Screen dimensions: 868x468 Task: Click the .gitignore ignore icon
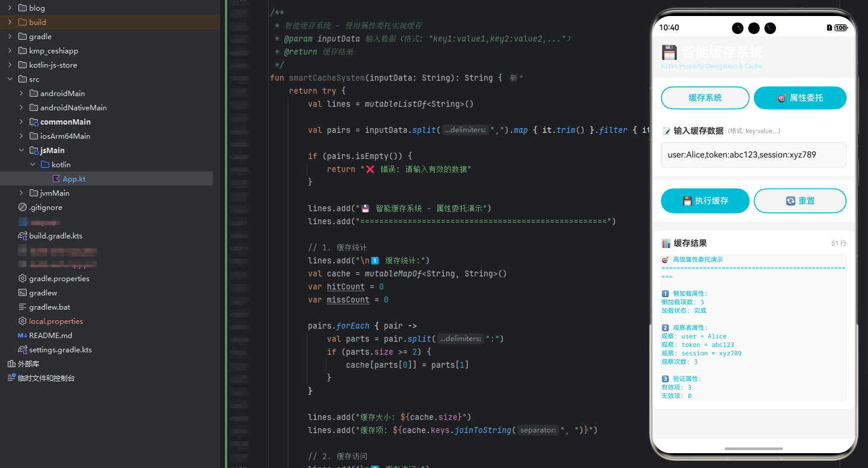pos(23,208)
